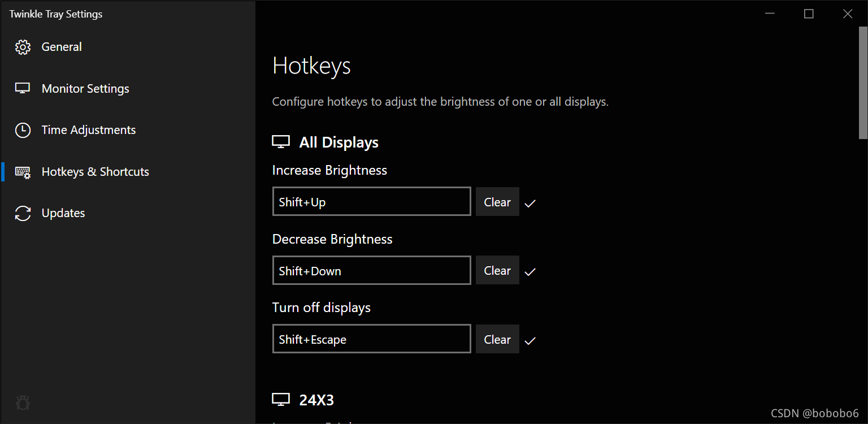This screenshot has height=424, width=868.
Task: Focus the Shift+Up hotkey field
Action: pyautogui.click(x=371, y=201)
